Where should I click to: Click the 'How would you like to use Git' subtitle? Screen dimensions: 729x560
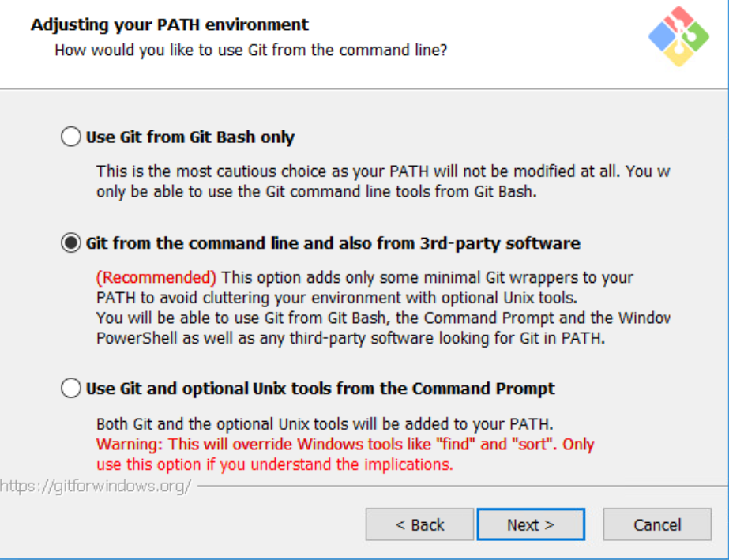(x=250, y=51)
